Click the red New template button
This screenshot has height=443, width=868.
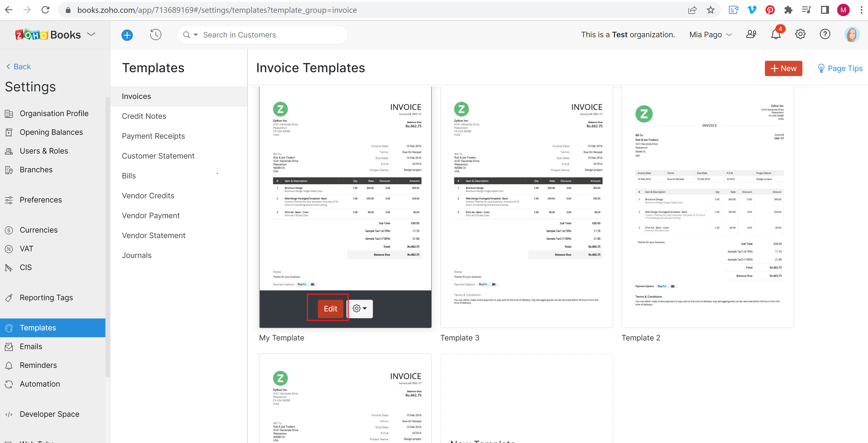coord(783,68)
